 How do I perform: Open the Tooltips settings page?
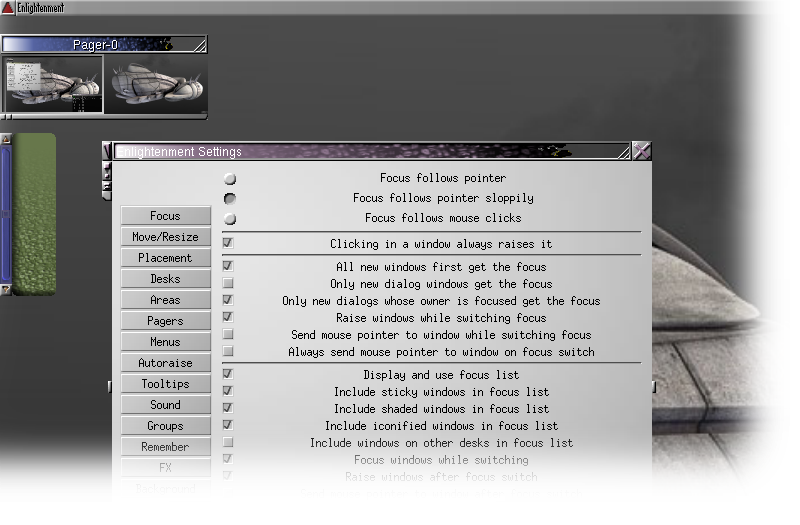tap(165, 384)
